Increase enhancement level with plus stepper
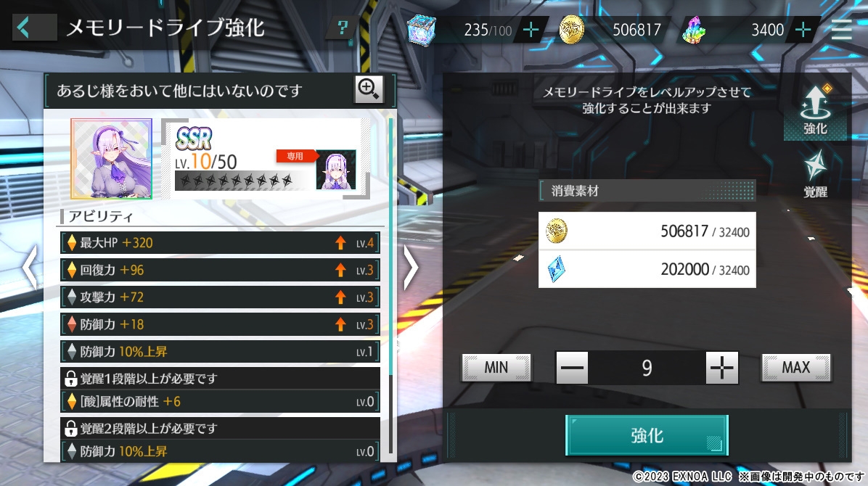This screenshot has width=868, height=486. (722, 368)
